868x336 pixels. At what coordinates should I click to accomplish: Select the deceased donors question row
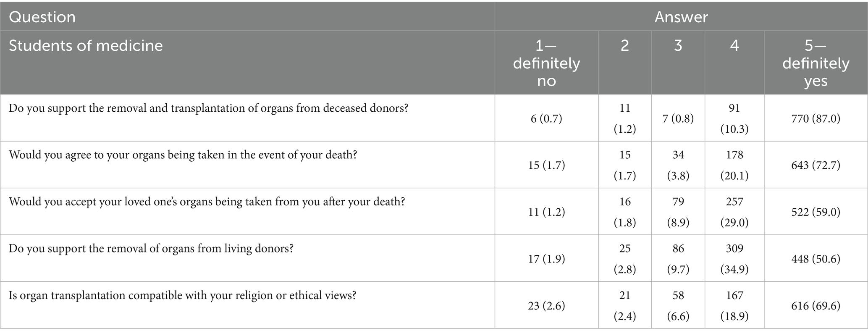point(208,108)
